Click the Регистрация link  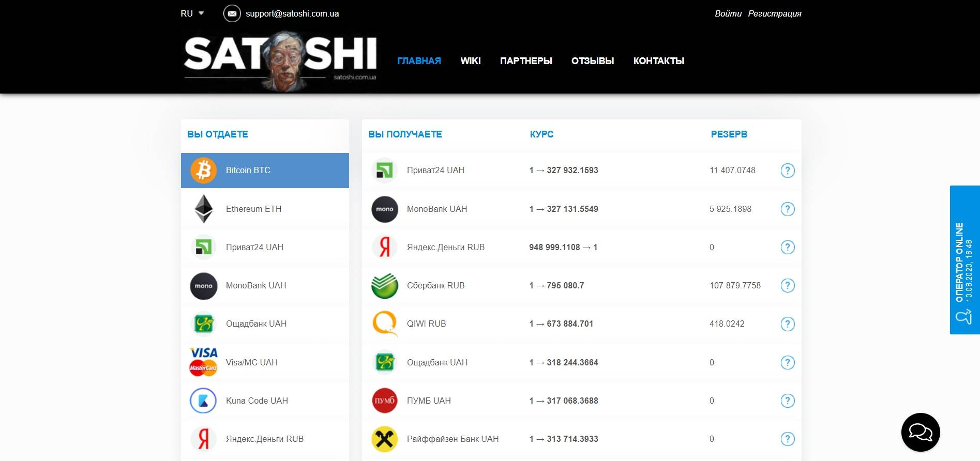(x=775, y=13)
